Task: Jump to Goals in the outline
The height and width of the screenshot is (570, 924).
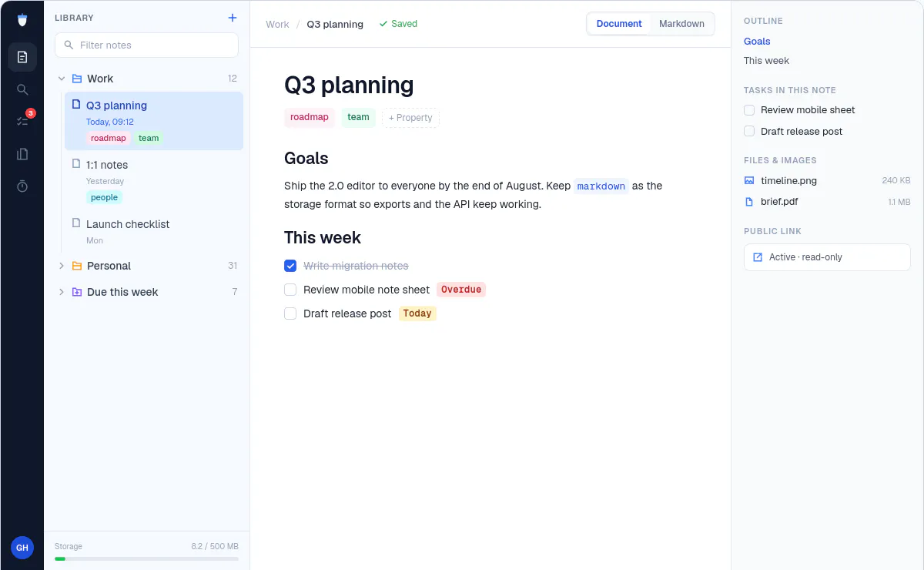Action: [757, 42]
